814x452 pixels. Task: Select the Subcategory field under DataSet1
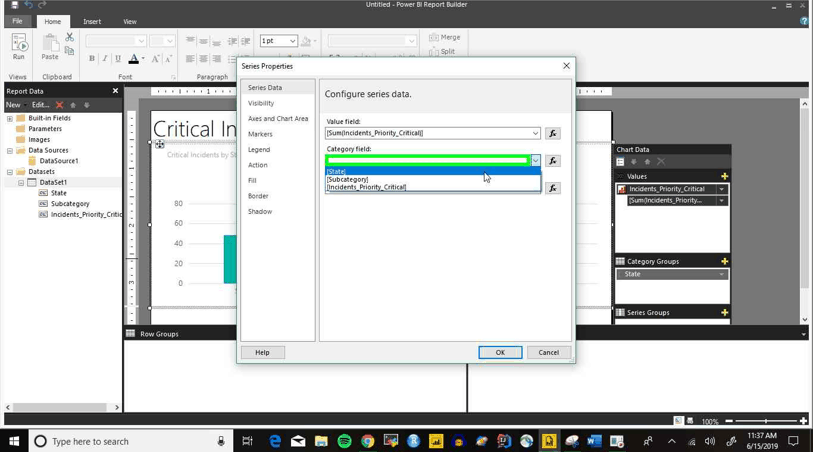click(x=70, y=204)
